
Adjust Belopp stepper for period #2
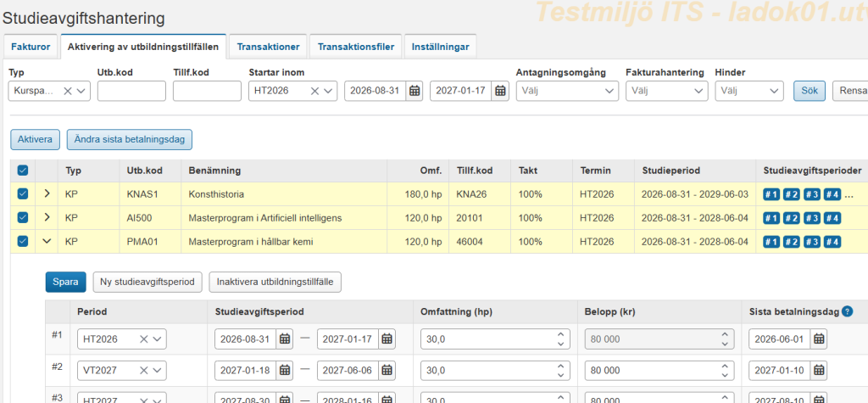click(x=725, y=370)
